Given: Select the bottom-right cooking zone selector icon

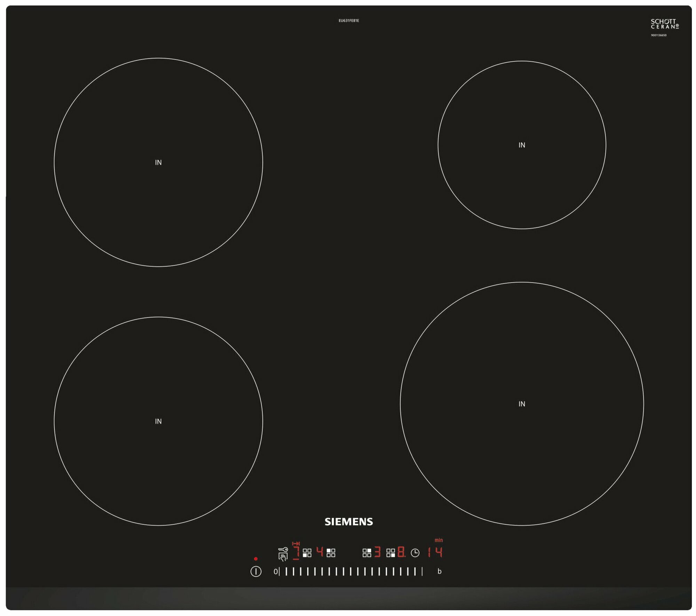Looking at the screenshot, I should [390, 553].
